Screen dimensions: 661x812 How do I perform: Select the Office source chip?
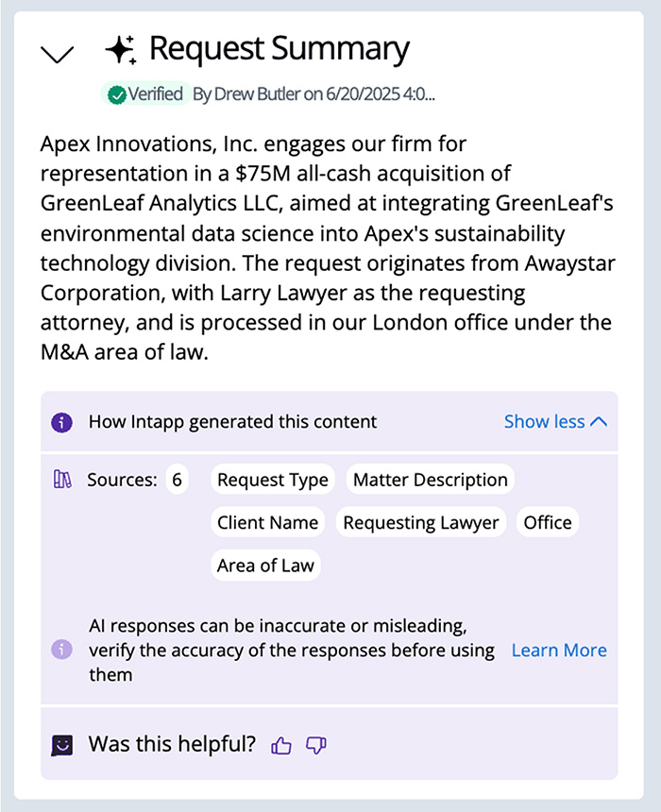pyautogui.click(x=548, y=523)
